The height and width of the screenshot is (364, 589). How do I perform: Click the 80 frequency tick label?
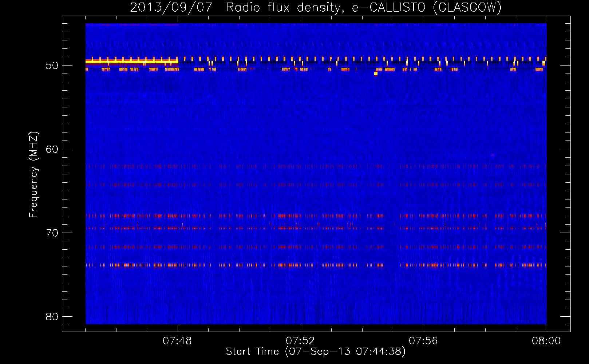52,317
